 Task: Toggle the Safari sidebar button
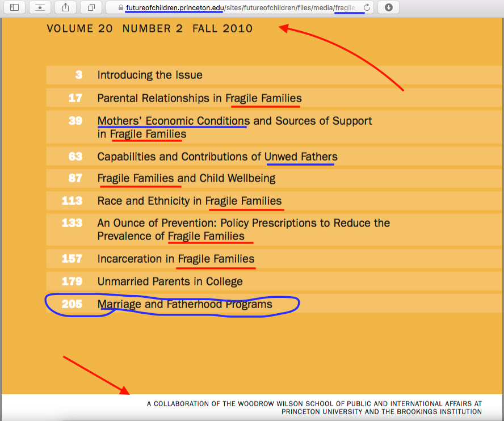[15, 7]
